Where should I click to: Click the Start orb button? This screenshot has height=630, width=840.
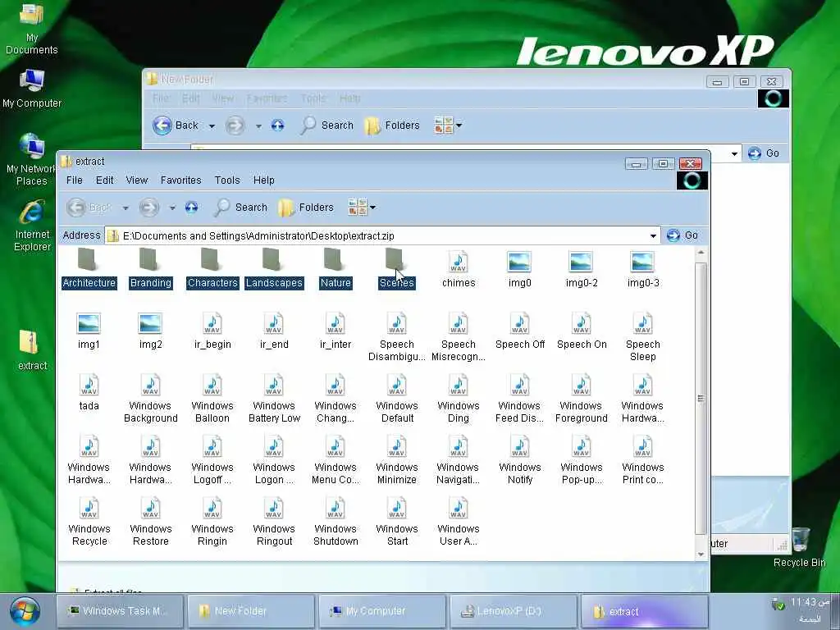(24, 611)
